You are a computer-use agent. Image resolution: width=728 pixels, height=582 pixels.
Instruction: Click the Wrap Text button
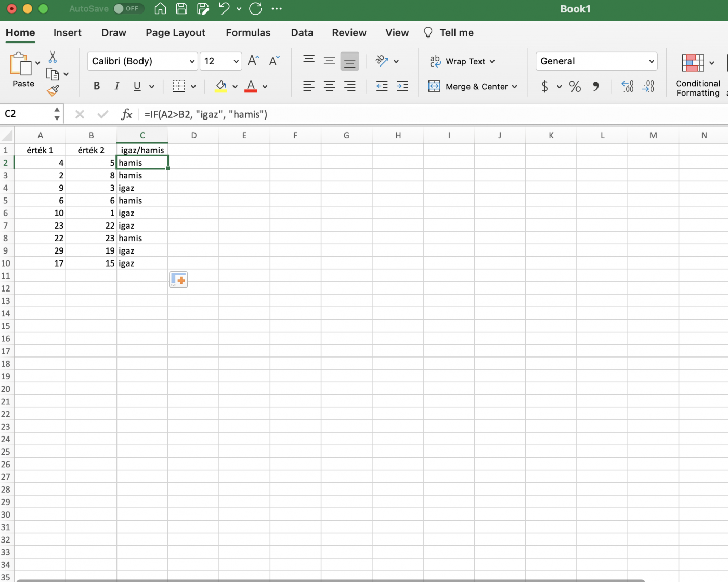pyautogui.click(x=462, y=61)
